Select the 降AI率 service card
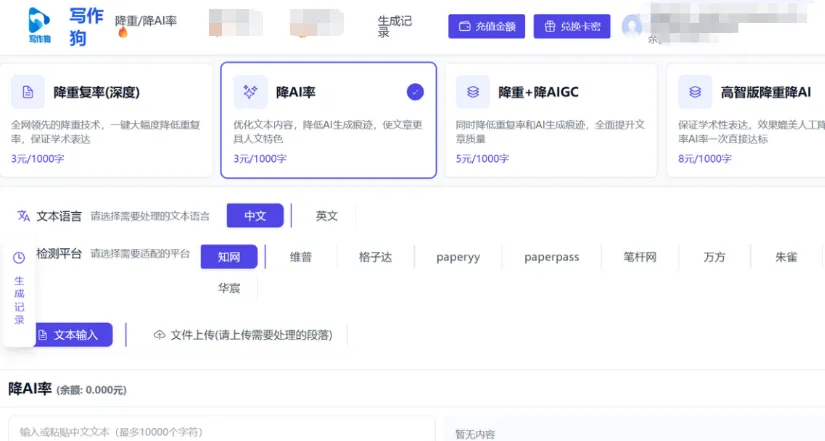This screenshot has width=825, height=441. click(328, 120)
